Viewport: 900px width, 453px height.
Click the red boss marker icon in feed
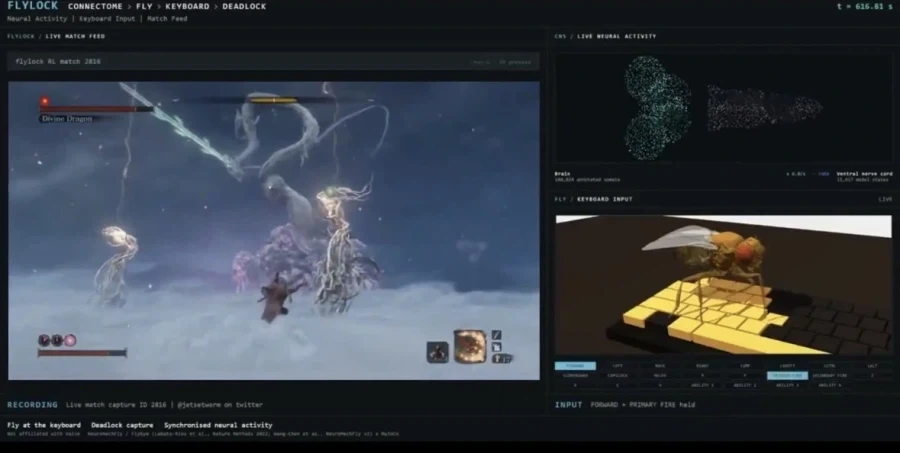(44, 102)
